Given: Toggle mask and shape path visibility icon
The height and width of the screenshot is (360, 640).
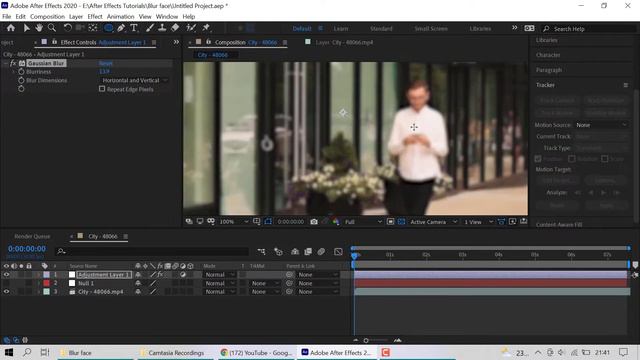Looking at the screenshot, I should (x=268, y=222).
